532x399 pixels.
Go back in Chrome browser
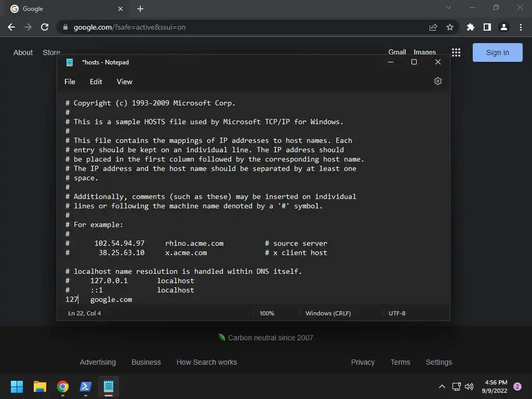tap(11, 27)
